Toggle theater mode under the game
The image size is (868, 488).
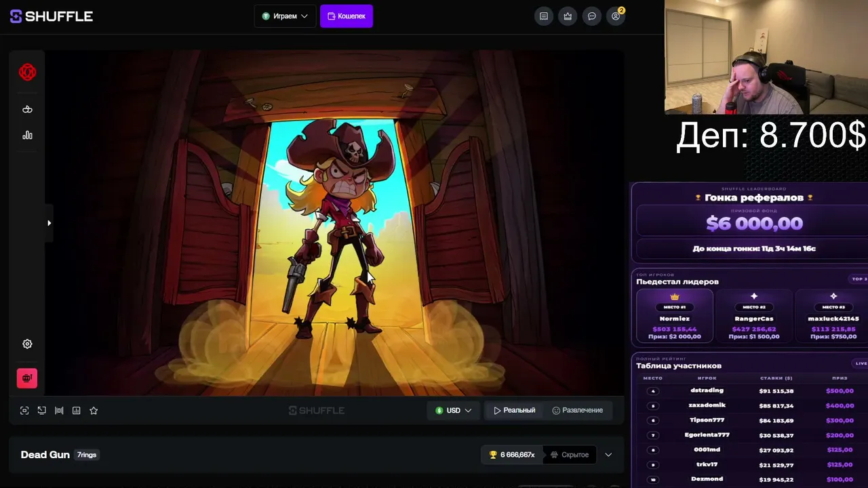[x=59, y=410]
